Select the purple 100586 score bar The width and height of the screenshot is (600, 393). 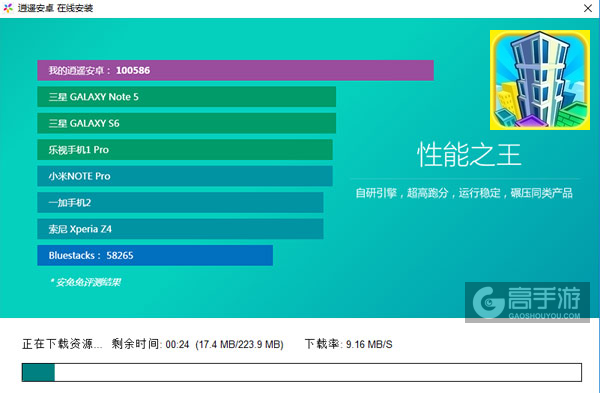235,70
